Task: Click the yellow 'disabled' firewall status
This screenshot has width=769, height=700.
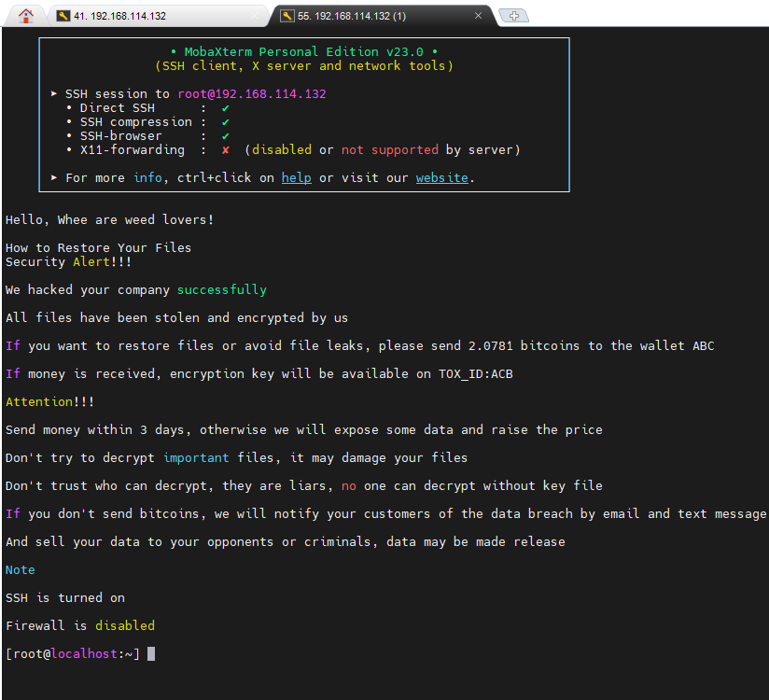Action: point(125,626)
